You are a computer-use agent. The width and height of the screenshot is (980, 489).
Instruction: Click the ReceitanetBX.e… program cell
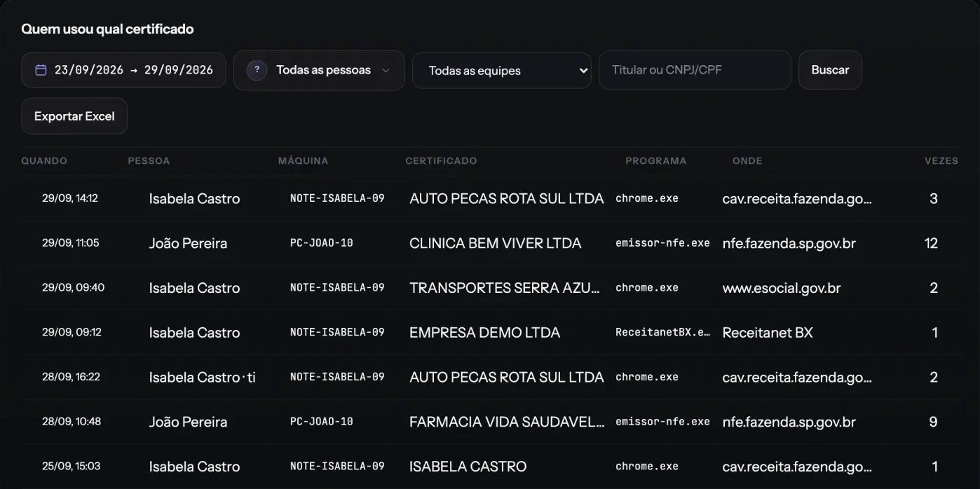click(663, 332)
